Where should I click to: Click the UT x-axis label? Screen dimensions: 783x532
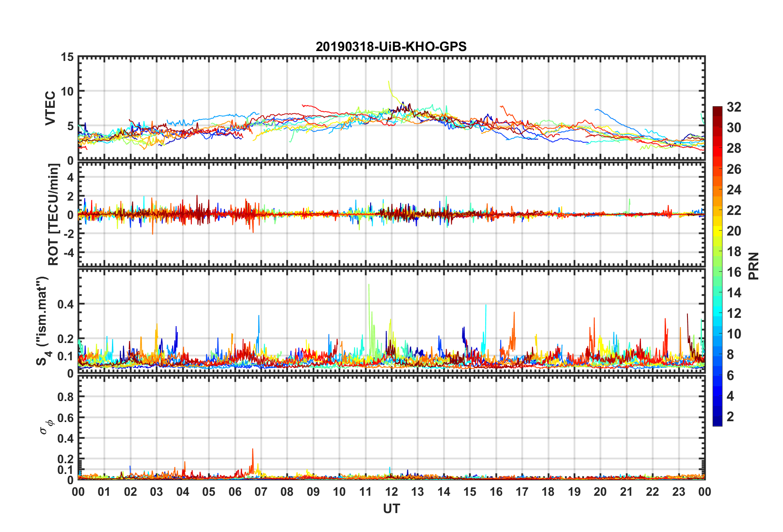(x=391, y=509)
